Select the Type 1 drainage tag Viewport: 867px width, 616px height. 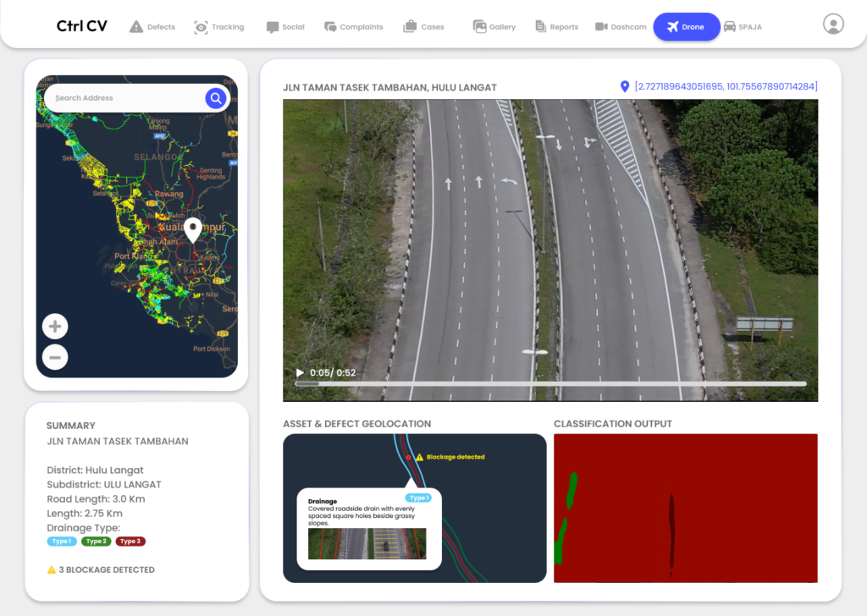pyautogui.click(x=62, y=542)
